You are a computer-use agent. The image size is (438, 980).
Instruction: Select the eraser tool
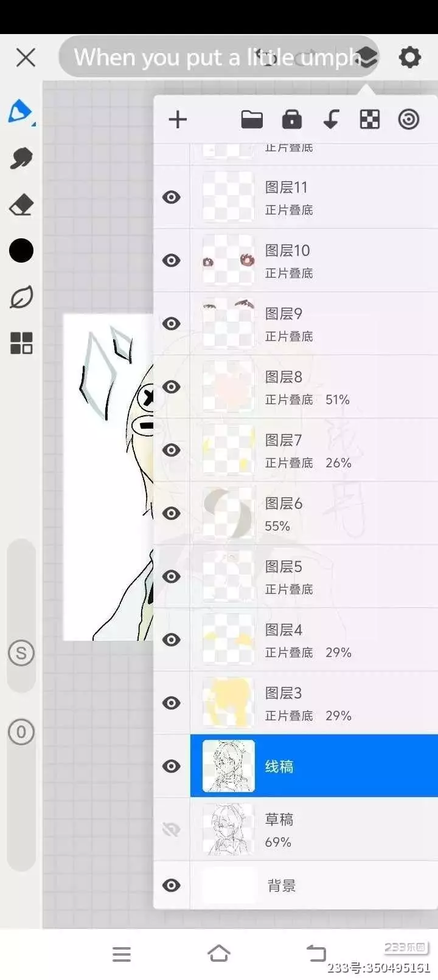coord(21,205)
